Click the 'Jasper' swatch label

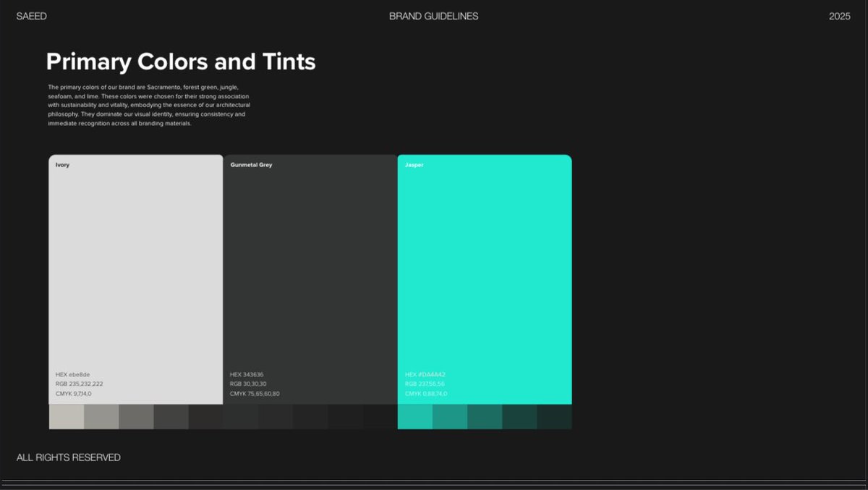[x=414, y=165]
